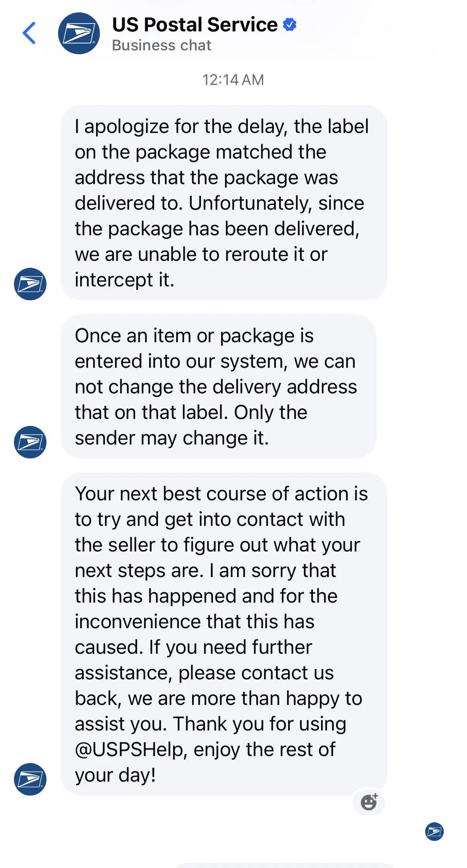Tap the 12:14 AM timestamp
Screen dimensions: 467x868
click(233, 80)
